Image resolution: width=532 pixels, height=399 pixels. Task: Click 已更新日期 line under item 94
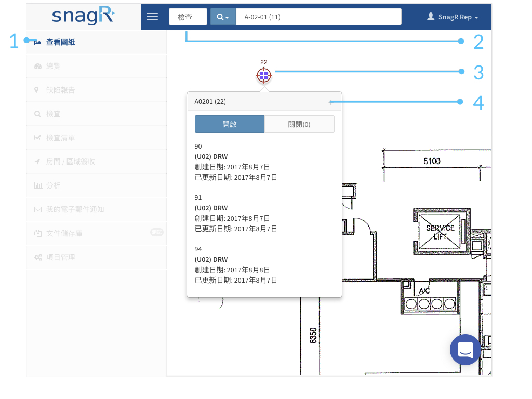[x=236, y=280]
